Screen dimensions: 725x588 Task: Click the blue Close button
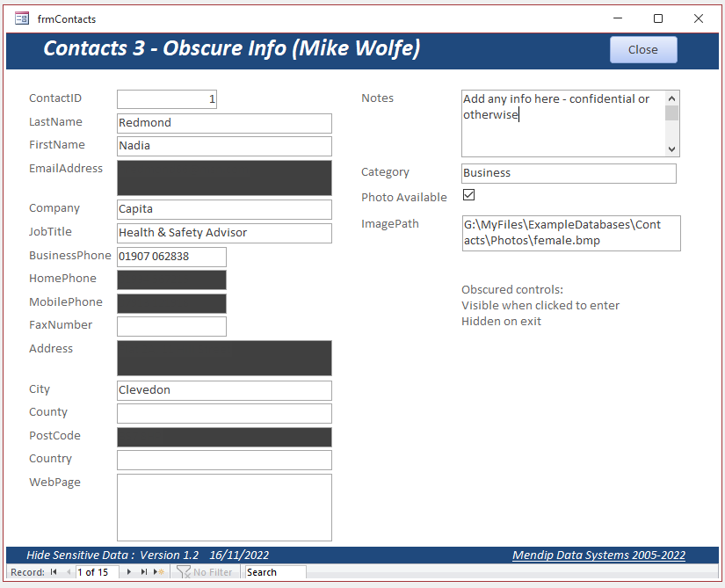tap(643, 49)
